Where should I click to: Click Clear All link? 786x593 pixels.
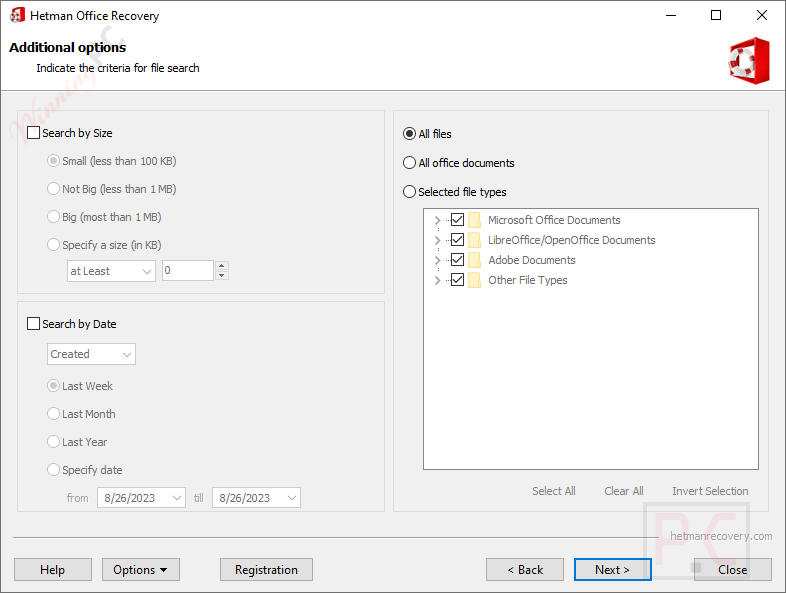pos(624,491)
